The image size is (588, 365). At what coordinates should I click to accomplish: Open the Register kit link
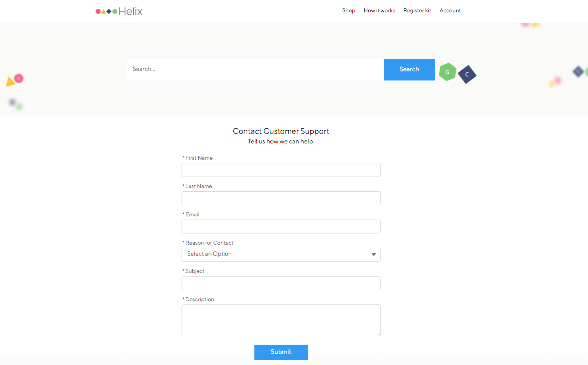pyautogui.click(x=417, y=11)
